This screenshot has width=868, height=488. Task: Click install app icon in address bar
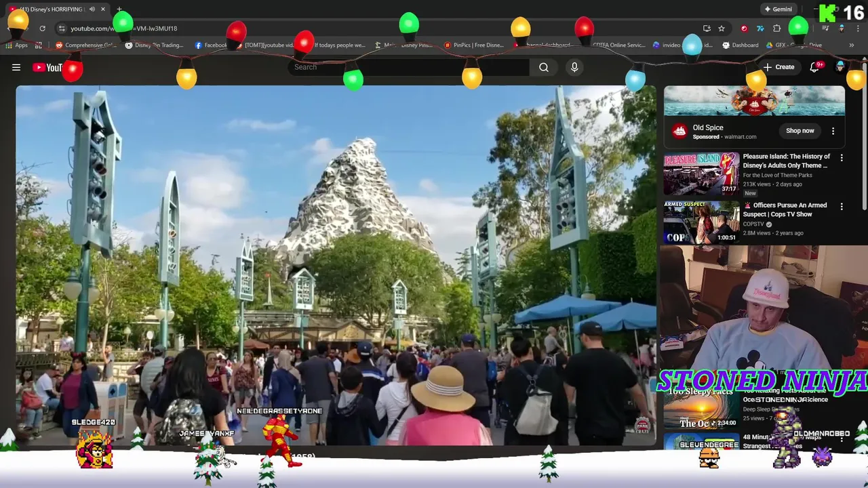[707, 28]
